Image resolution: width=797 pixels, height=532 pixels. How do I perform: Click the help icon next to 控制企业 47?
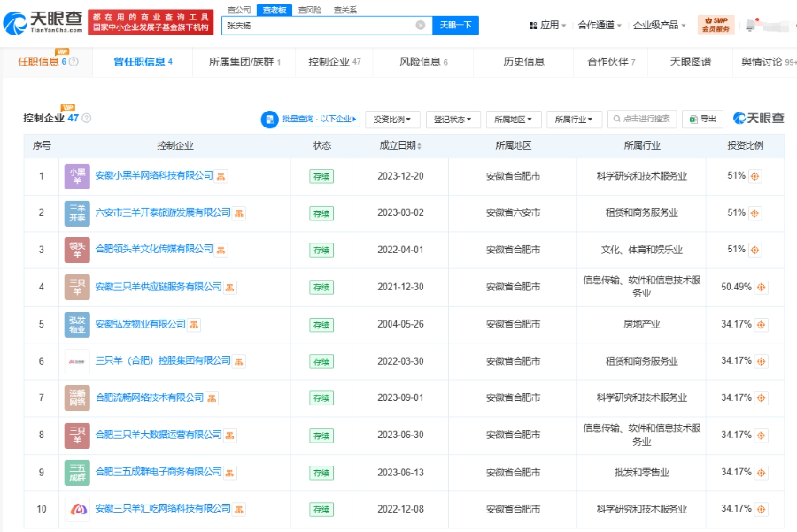pyautogui.click(x=87, y=118)
